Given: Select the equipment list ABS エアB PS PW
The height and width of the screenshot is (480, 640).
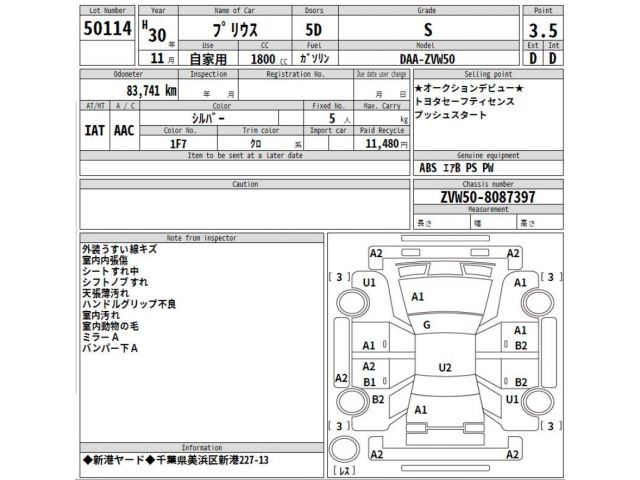Looking at the screenshot, I should coord(456,168).
